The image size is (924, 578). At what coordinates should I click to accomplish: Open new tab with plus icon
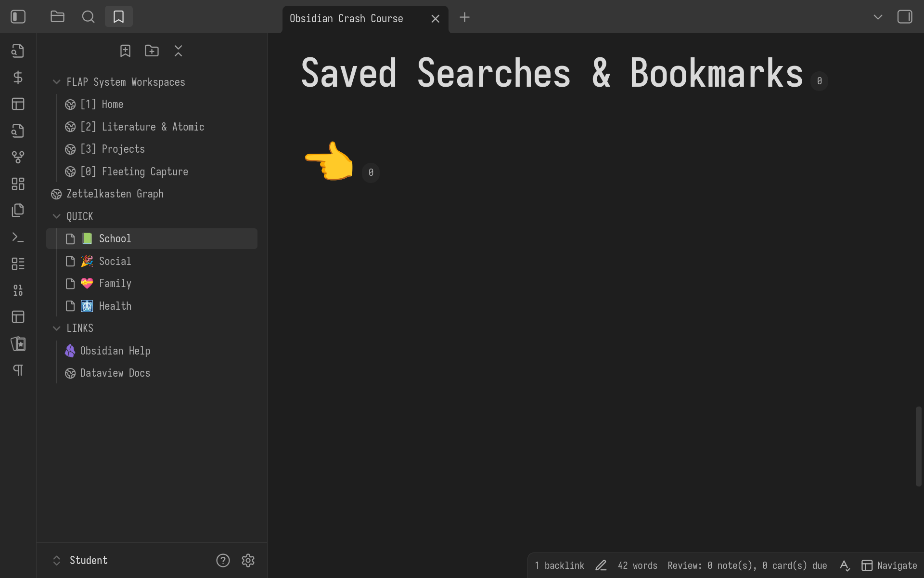click(465, 17)
